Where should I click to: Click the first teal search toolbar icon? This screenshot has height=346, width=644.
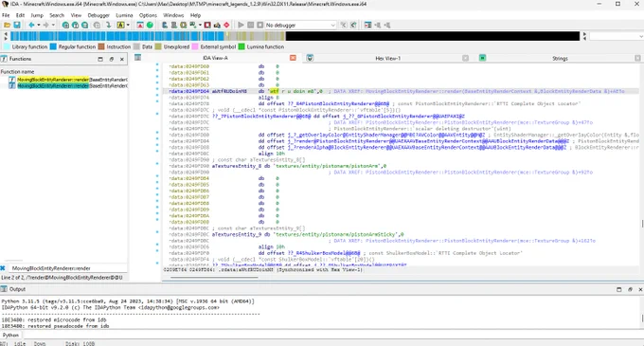click(x=65, y=25)
